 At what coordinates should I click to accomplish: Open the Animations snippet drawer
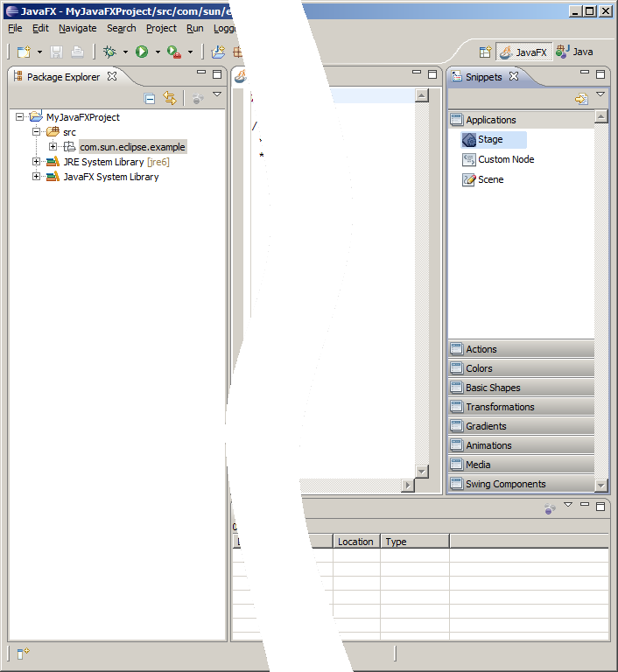coord(488,445)
